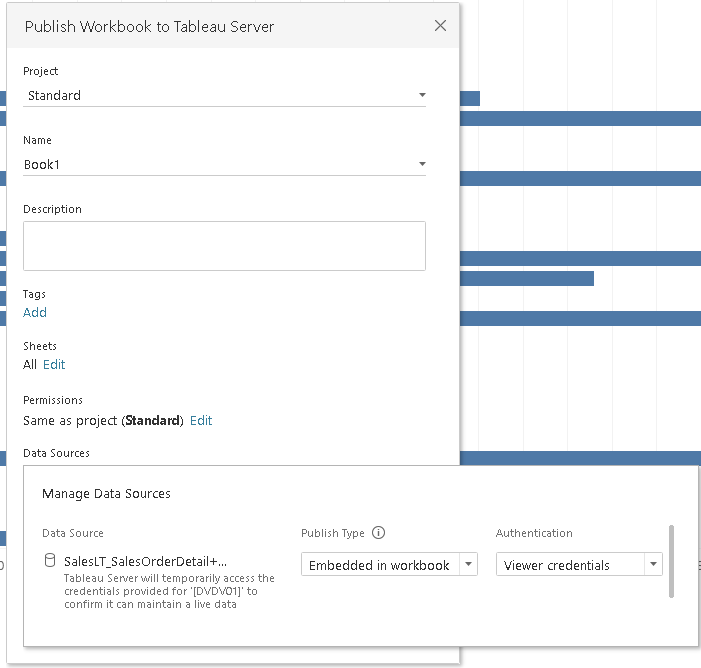Screen dimensions: 701x668
Task: Click the Publish Workbook to Tableau Server title
Action: 149,27
